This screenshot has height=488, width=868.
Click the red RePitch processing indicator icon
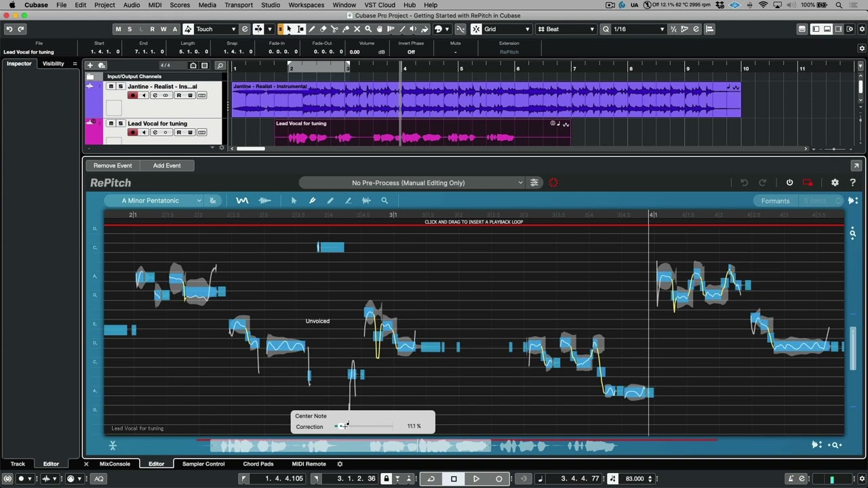click(x=553, y=182)
